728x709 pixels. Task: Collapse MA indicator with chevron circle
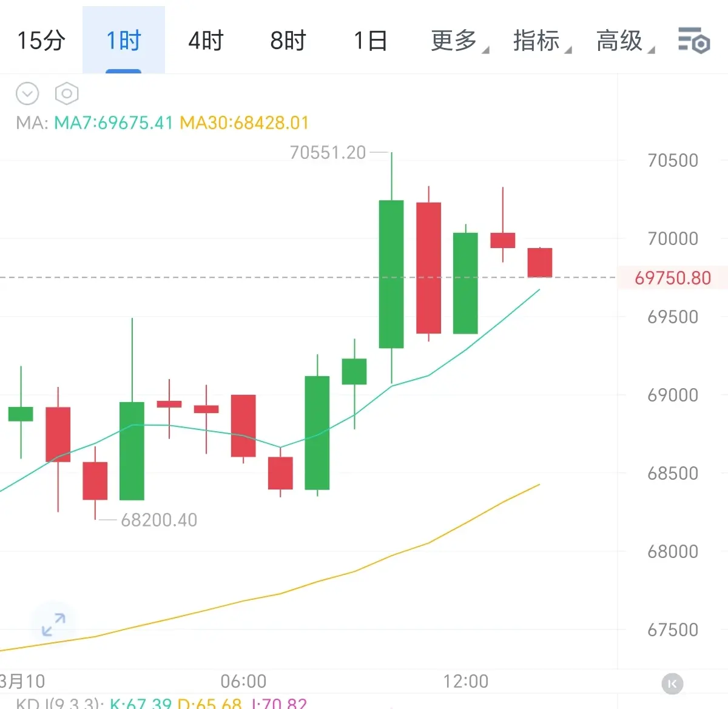pos(27,93)
